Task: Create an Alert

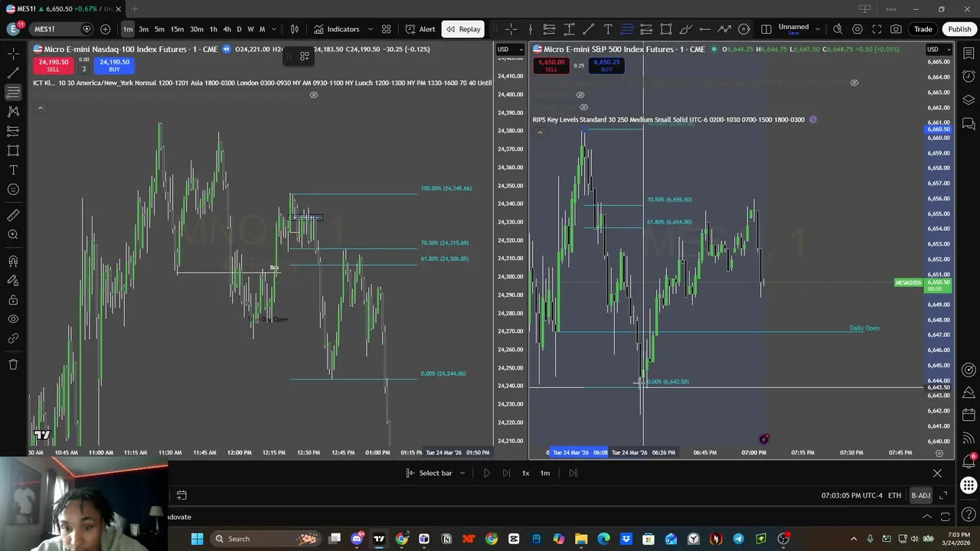Action: [x=420, y=29]
